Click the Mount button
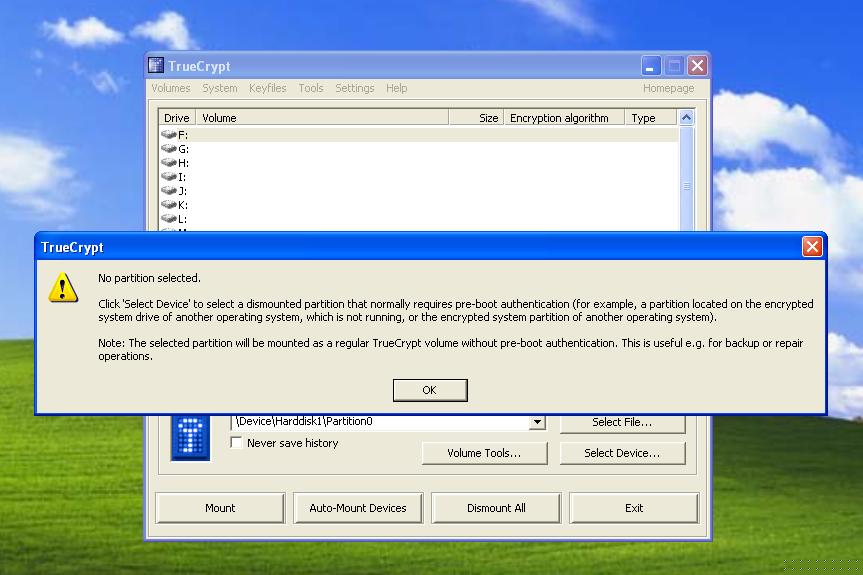Screen dimensions: 863x575 [x=220, y=508]
